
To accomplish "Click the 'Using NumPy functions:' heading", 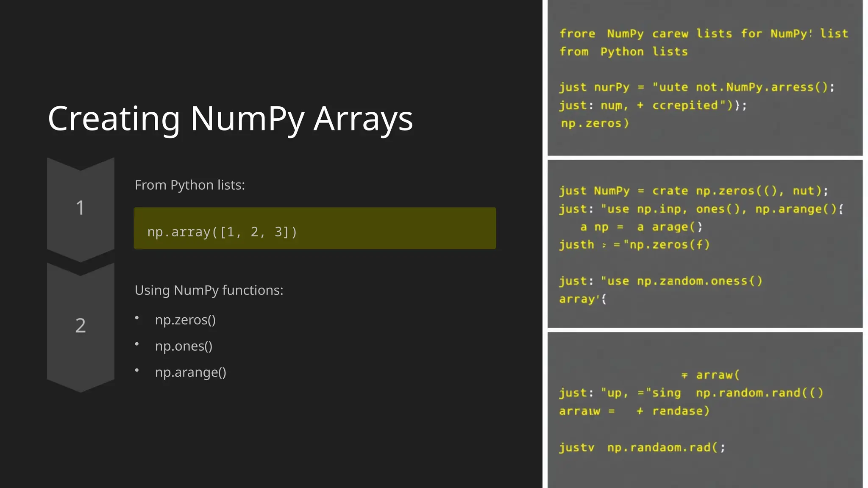I will pyautogui.click(x=209, y=290).
